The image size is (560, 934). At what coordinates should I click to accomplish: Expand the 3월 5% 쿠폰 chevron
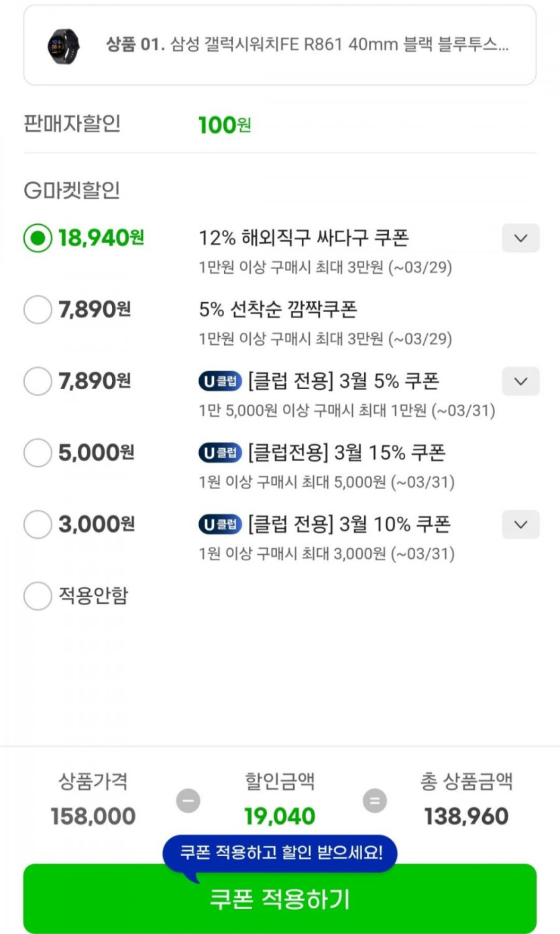(520, 381)
